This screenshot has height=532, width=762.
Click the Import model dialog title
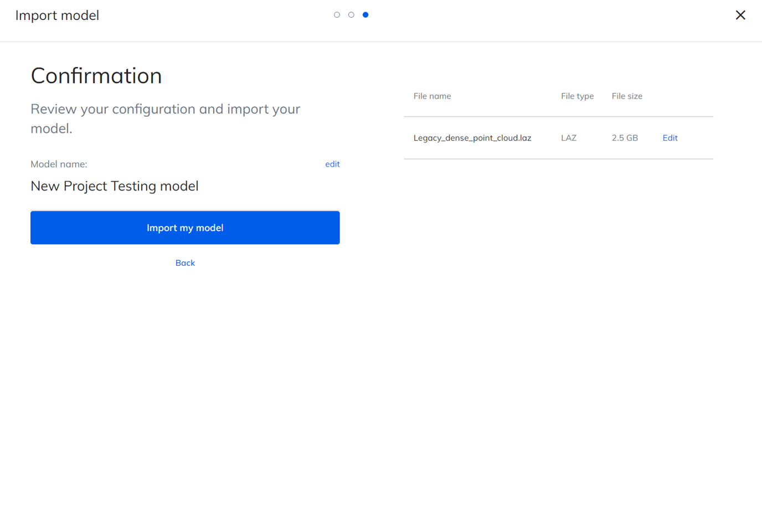pyautogui.click(x=57, y=16)
